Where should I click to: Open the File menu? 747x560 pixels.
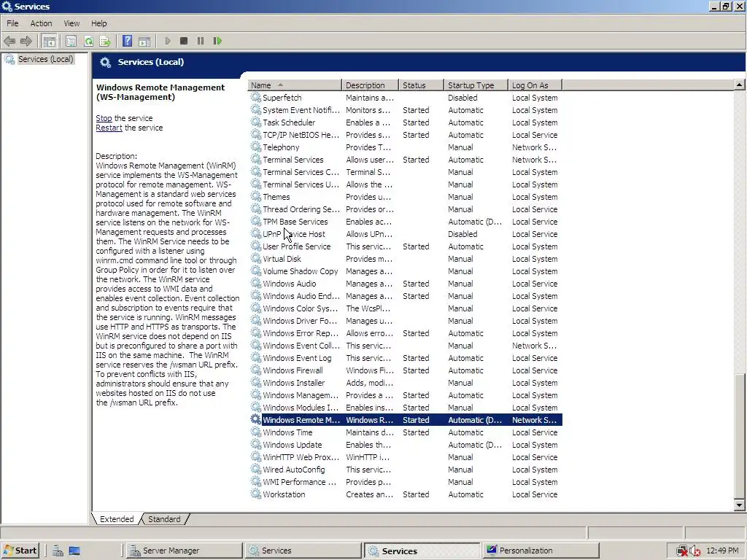click(x=12, y=23)
